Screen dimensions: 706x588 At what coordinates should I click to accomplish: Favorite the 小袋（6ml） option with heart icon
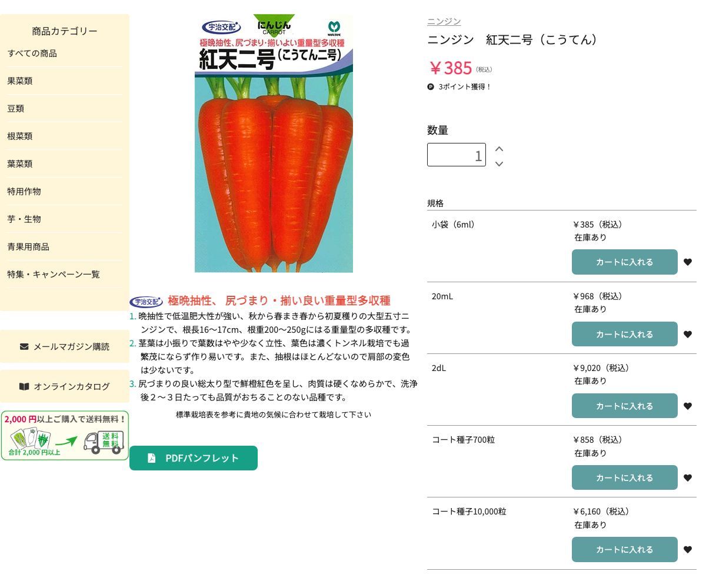tap(687, 262)
